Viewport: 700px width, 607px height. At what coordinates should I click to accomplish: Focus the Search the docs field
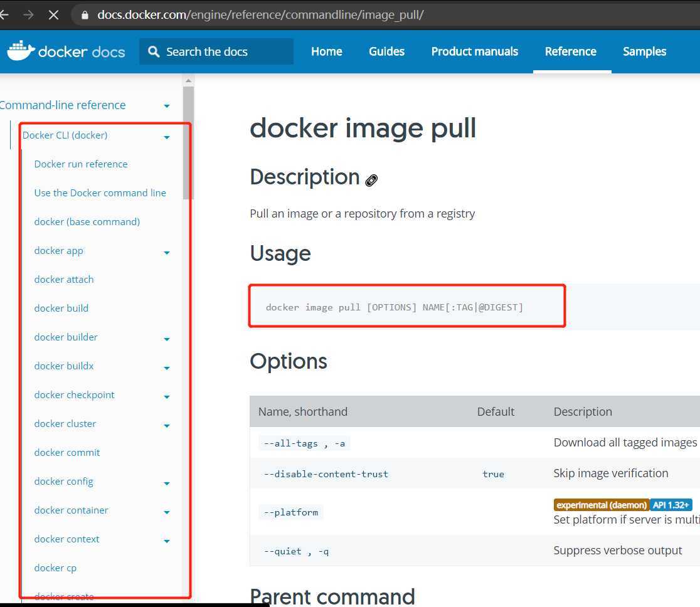click(x=216, y=52)
